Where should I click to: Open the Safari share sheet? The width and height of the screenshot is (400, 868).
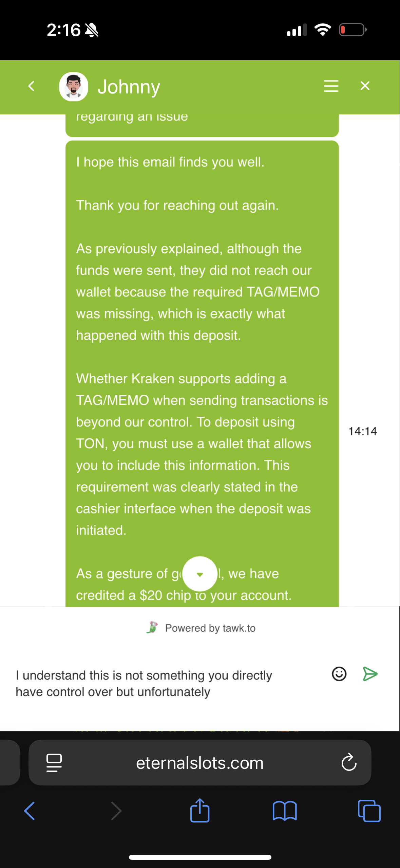[200, 810]
